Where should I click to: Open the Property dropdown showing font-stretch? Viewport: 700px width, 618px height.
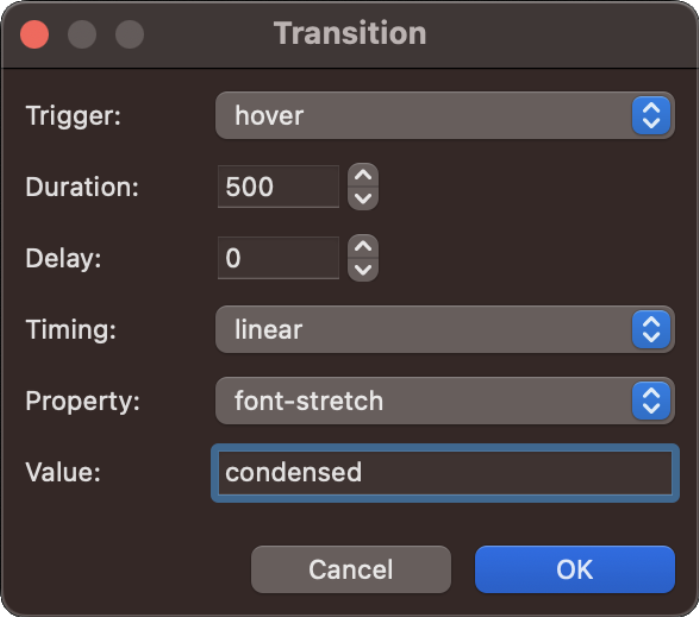click(x=444, y=402)
